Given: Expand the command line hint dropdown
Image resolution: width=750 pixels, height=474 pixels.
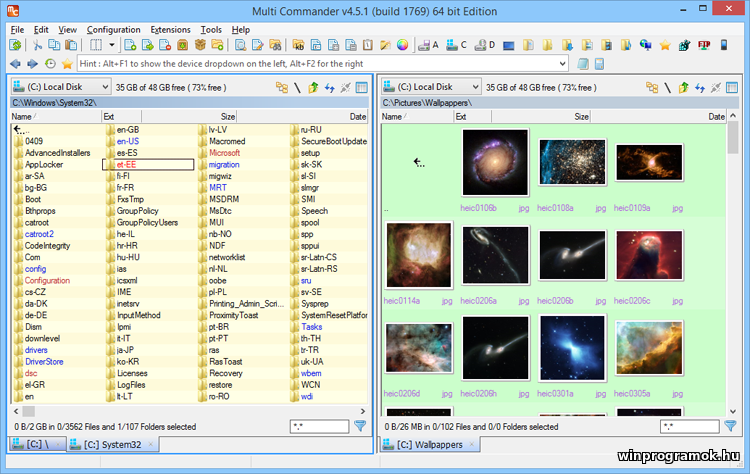Looking at the screenshot, I should click(562, 64).
